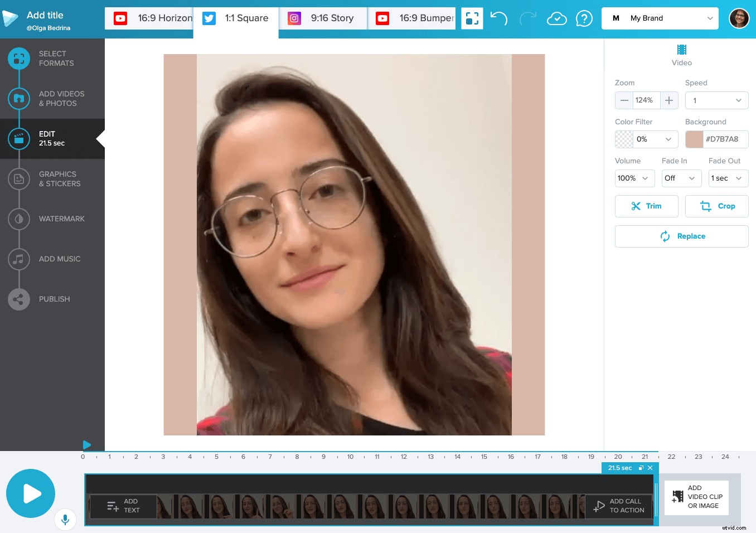Viewport: 756px width, 533px height.
Task: Click the Trim button
Action: click(x=646, y=206)
